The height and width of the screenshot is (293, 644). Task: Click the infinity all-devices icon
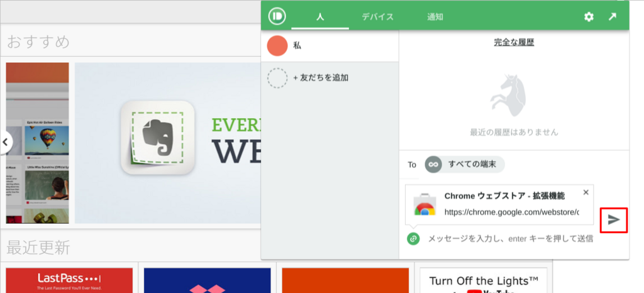click(433, 165)
